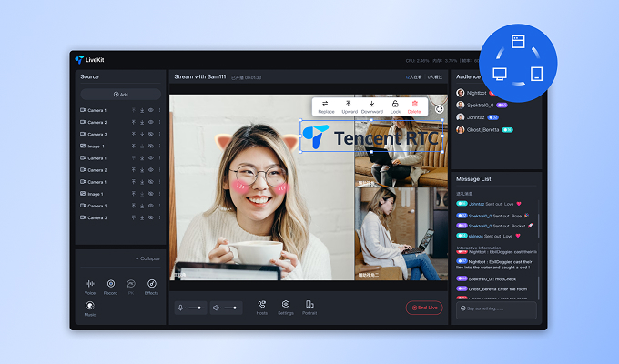The width and height of the screenshot is (619, 364).
Task: Show the hidden bottommost Camera 3 source
Action: pyautogui.click(x=151, y=217)
